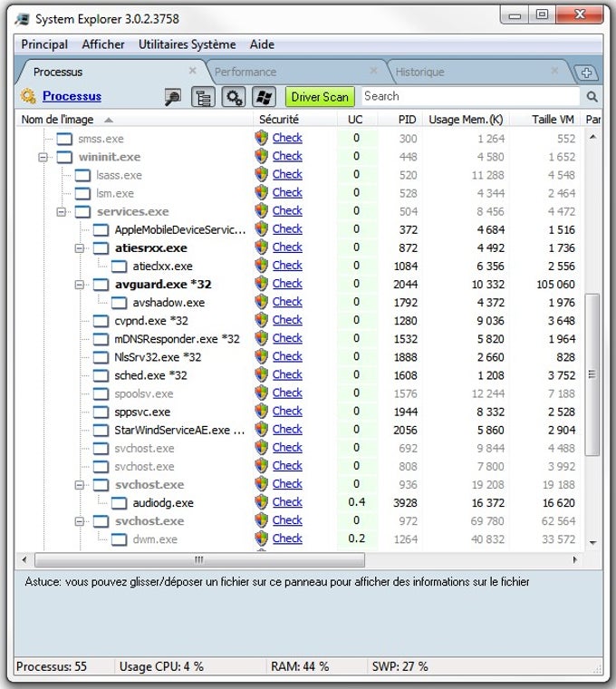The width and height of the screenshot is (616, 689).
Task: Click the Processus heading link
Action: tap(72, 96)
